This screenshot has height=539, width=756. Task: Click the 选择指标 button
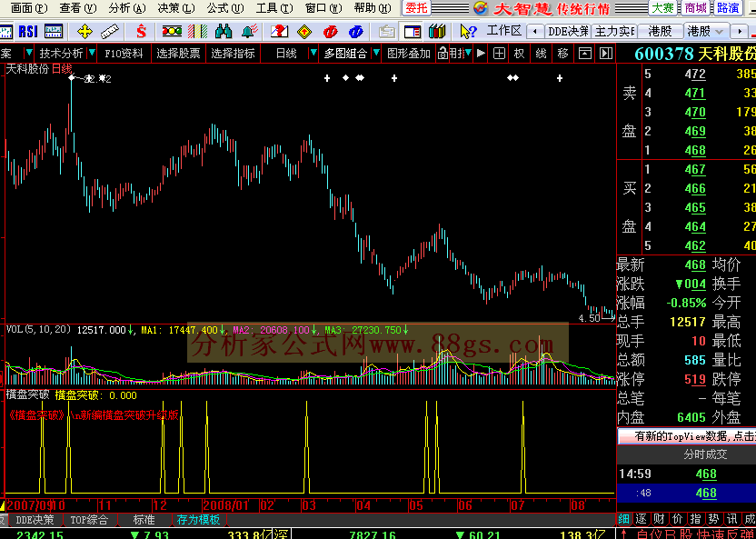click(x=233, y=53)
